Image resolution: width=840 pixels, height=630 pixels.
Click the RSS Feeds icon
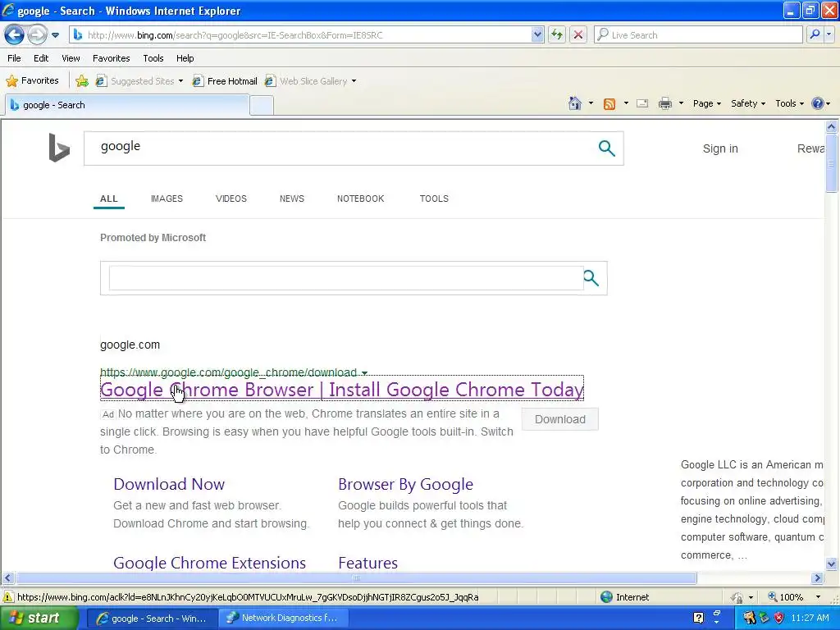click(x=609, y=104)
